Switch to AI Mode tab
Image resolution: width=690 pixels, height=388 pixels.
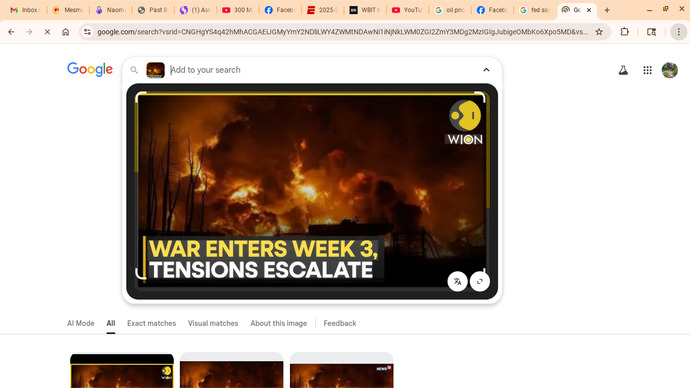pyautogui.click(x=81, y=323)
